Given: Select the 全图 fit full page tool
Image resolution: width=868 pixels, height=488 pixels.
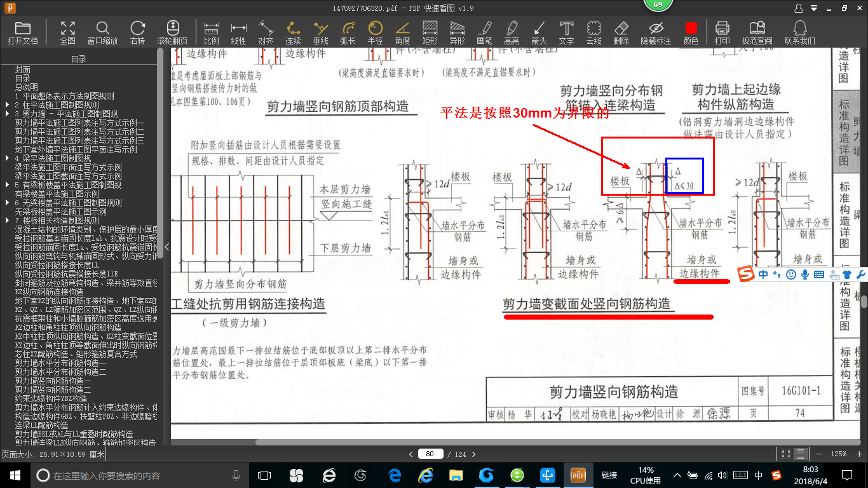Looking at the screenshot, I should point(67,32).
